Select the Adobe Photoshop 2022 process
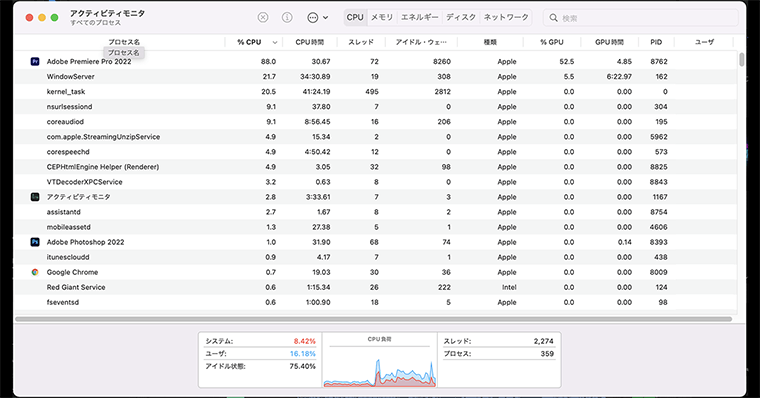Image resolution: width=760 pixels, height=398 pixels. [376, 242]
